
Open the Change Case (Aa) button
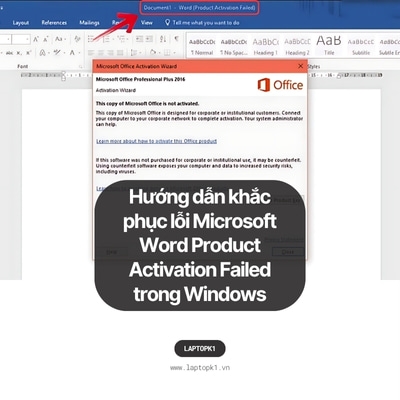click(58, 39)
